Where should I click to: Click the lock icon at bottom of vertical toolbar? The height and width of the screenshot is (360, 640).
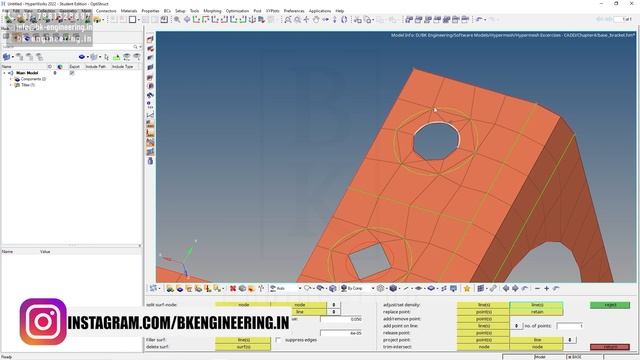pyautogui.click(x=150, y=161)
